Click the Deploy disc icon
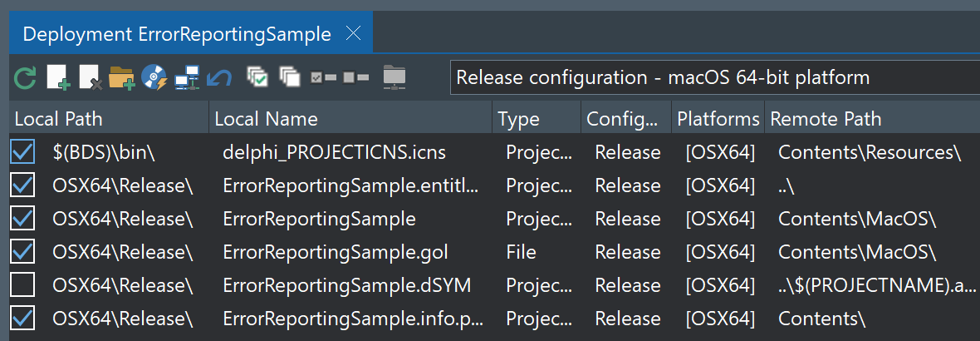Screen dimensions: 980x341 pos(154,78)
